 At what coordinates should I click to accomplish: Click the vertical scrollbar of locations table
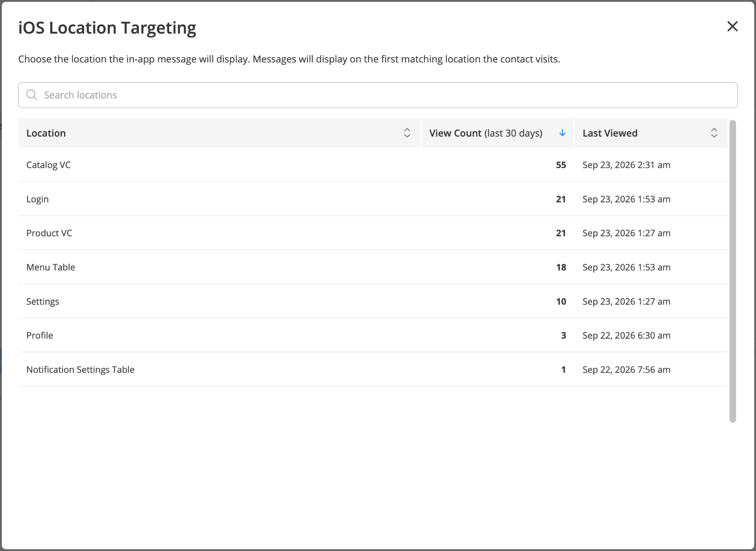coord(733,271)
